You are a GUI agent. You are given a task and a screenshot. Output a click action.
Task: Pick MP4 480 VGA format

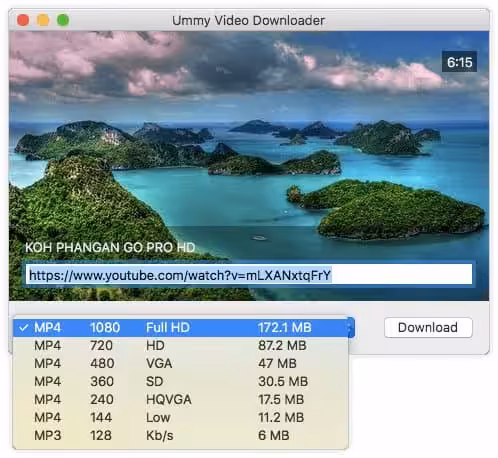tap(180, 363)
